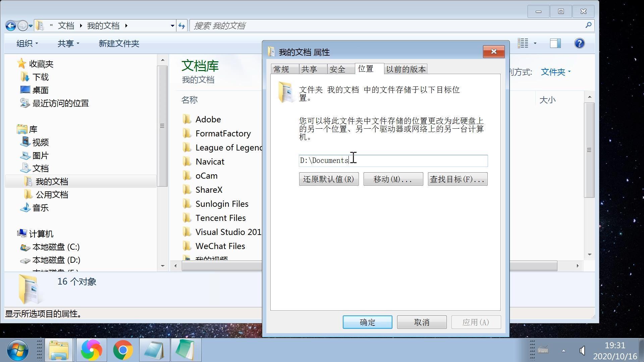This screenshot has width=644, height=362.
Task: Click the path input field D:\Documents
Action: [392, 160]
